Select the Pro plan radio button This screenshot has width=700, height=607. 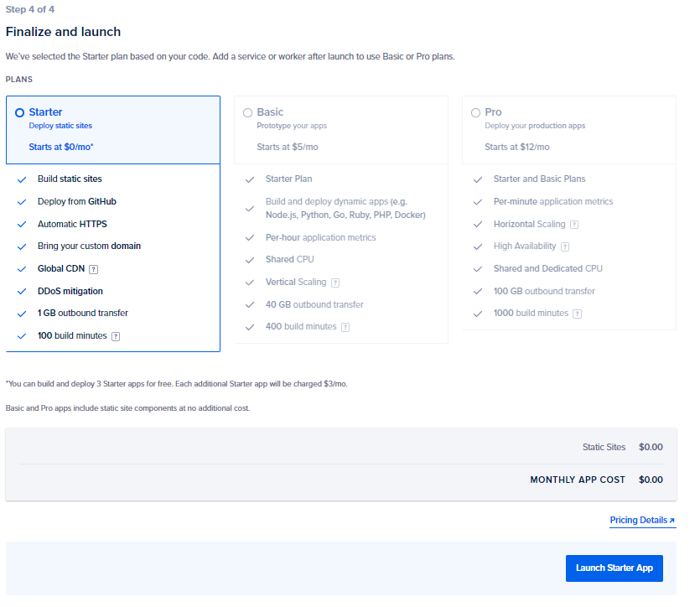[x=475, y=112]
